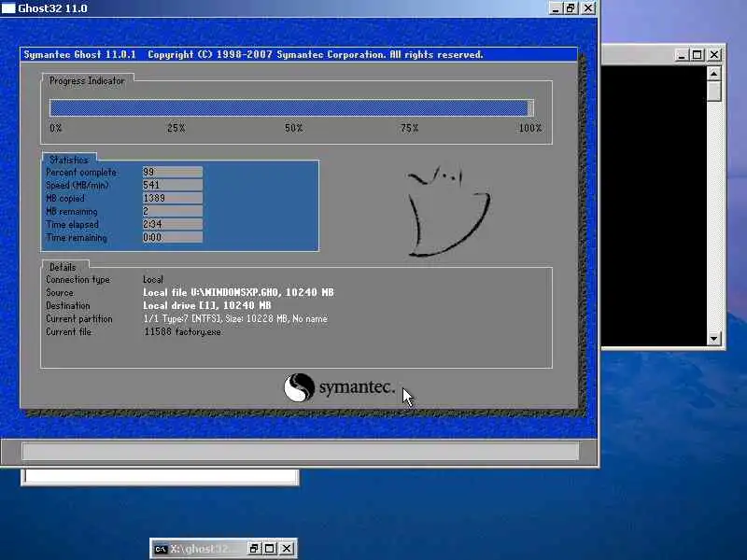Restore the minimized X:\ghost32 window

coord(254,549)
